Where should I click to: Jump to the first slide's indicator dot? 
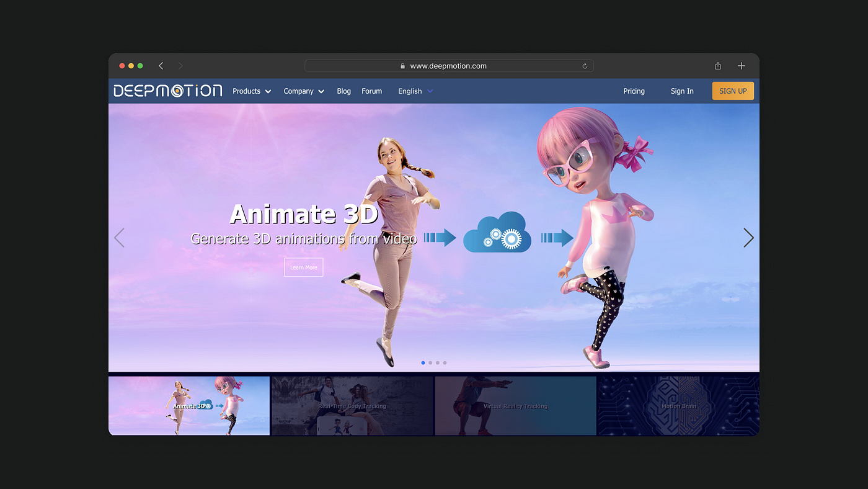point(423,362)
